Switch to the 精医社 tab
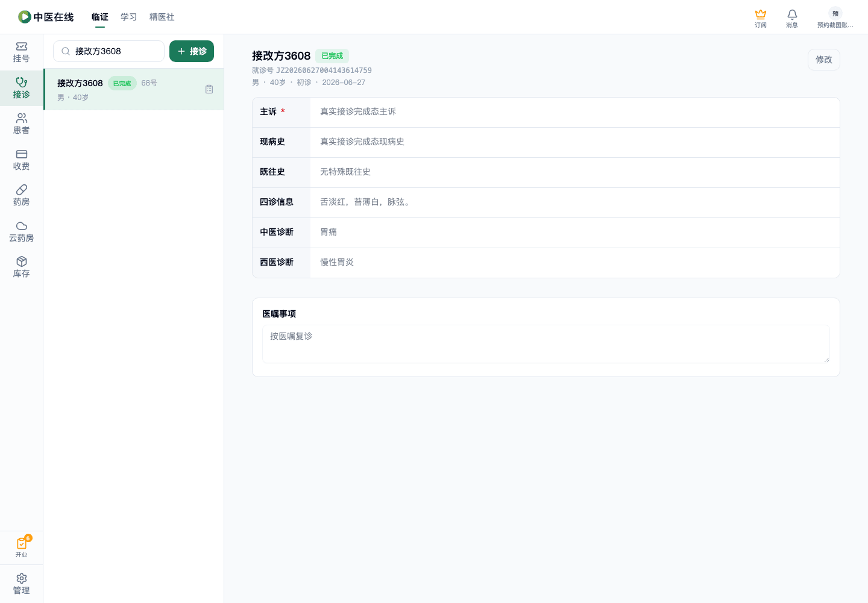868x603 pixels. click(x=162, y=17)
